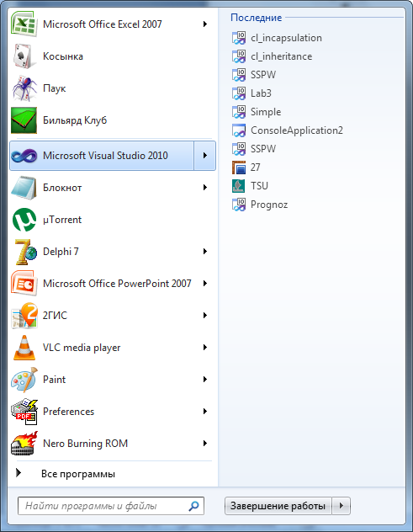This screenshot has height=532, width=413.
Task: Expand Блокнот recent files arrow
Action: tap(204, 187)
